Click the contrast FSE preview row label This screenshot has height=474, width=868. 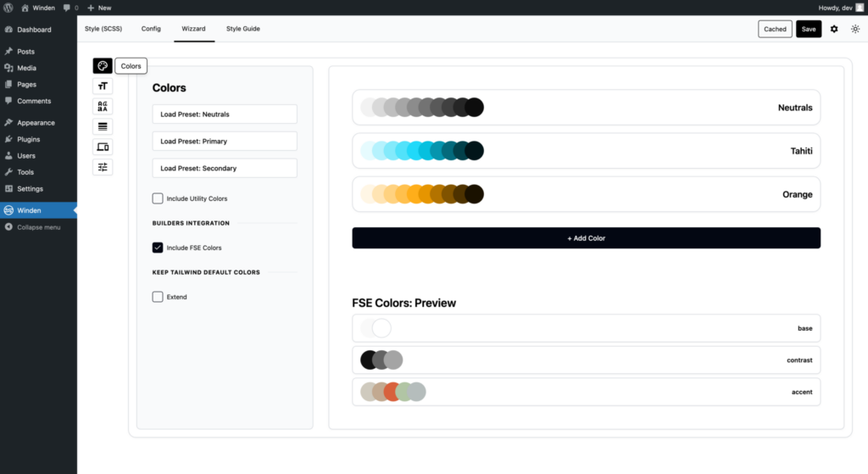[x=799, y=360]
